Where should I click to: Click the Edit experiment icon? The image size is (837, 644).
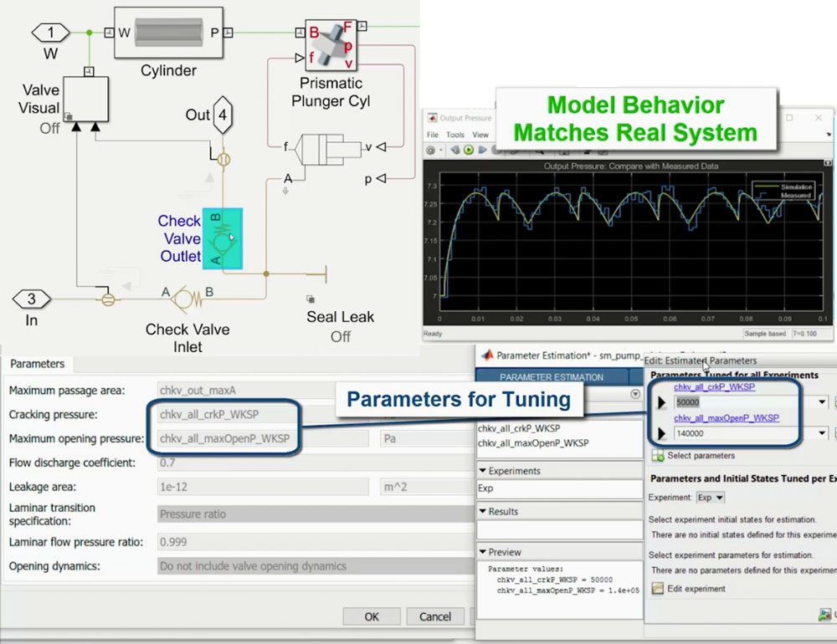point(660,588)
